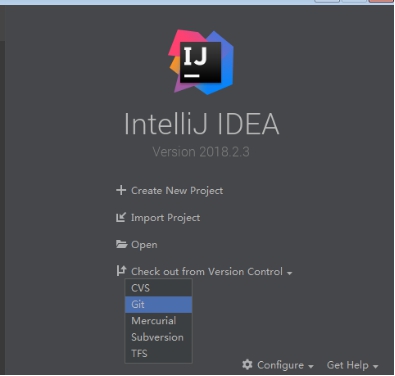Choose Open to browse for a project
Image resolution: width=395 pixels, height=376 pixels.
144,245
